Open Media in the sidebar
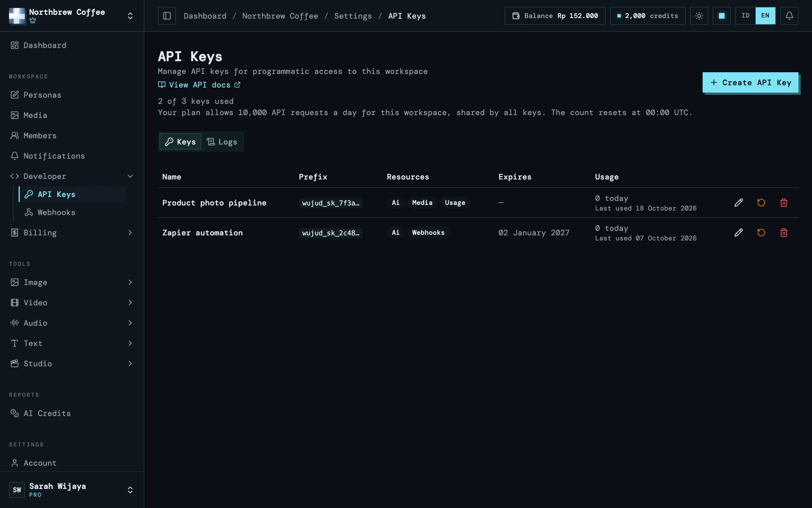The height and width of the screenshot is (508, 812). click(x=72, y=115)
